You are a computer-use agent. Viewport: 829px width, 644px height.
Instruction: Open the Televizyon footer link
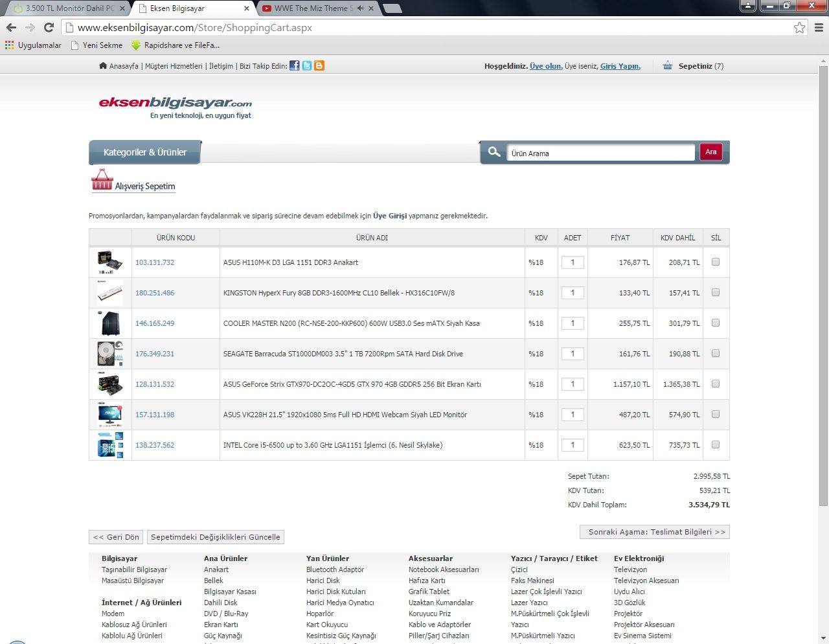tap(630, 569)
